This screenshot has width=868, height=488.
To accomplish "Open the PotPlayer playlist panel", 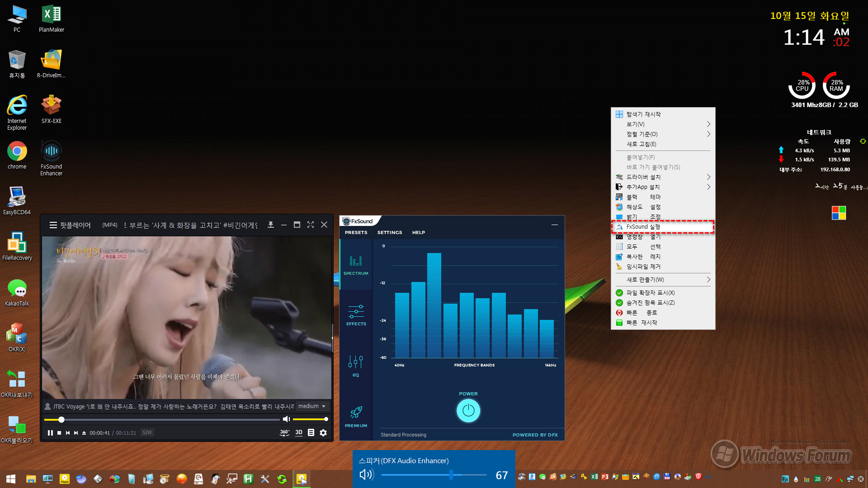I will point(311,432).
